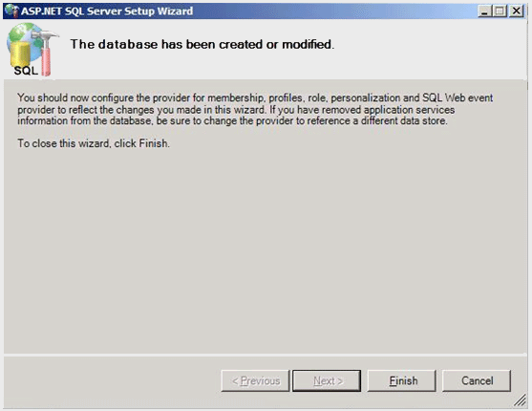Click the hammer in the wizard logo
This screenshot has width=532, height=411.
47,51
